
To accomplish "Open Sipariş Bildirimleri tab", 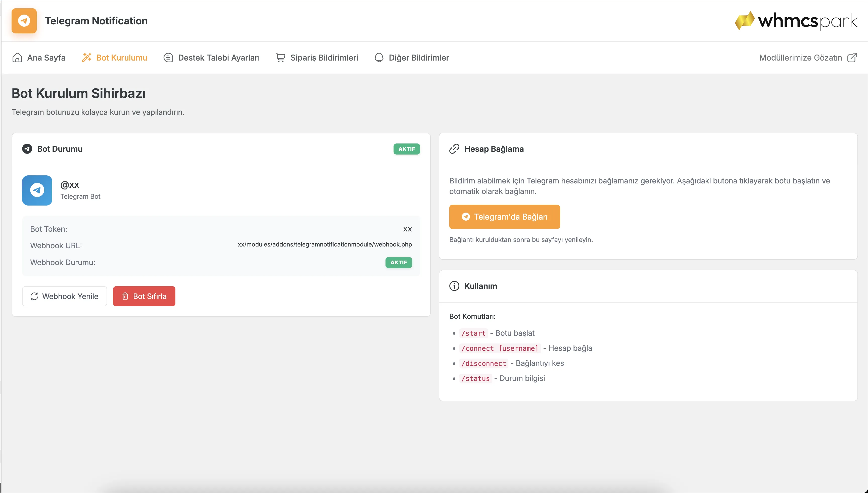I will coord(317,58).
